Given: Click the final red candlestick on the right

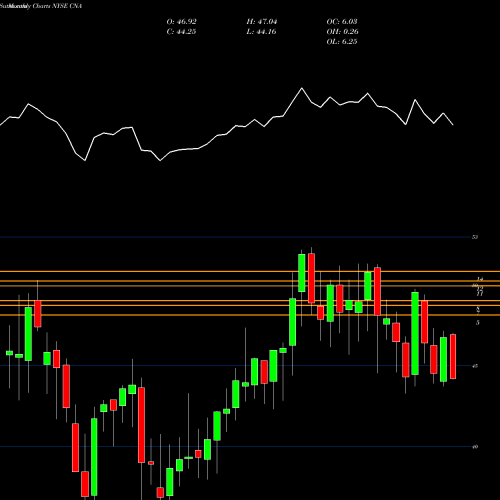Looking at the screenshot, I should pyautogui.click(x=453, y=356).
